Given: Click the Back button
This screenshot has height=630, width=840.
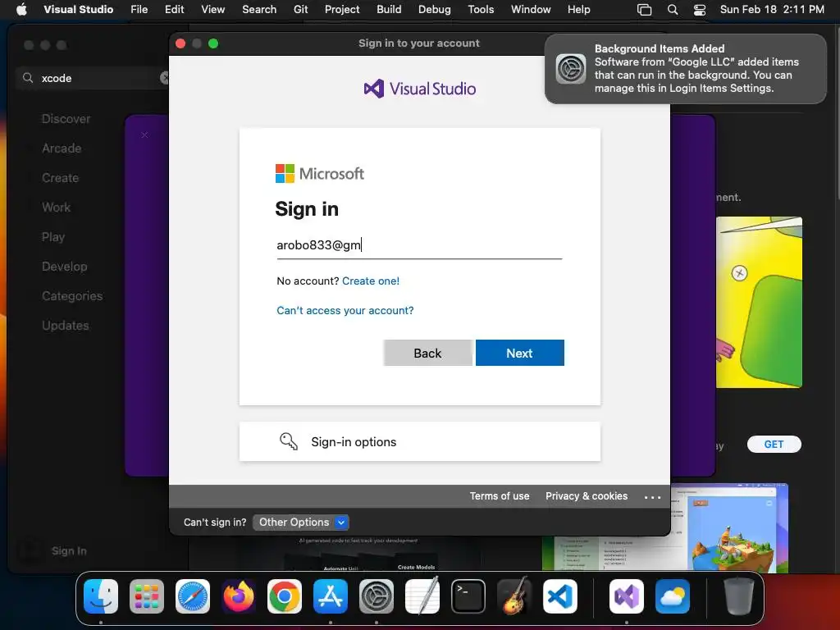Looking at the screenshot, I should [x=427, y=353].
